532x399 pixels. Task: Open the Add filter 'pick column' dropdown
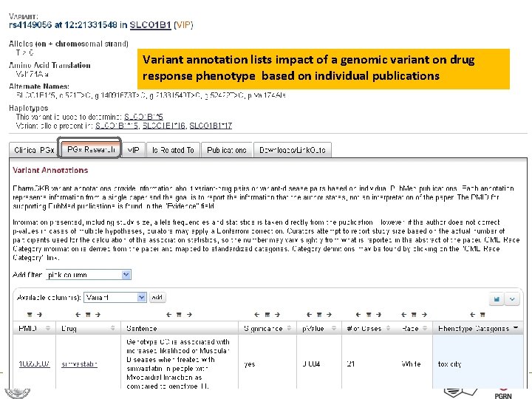tap(89, 274)
